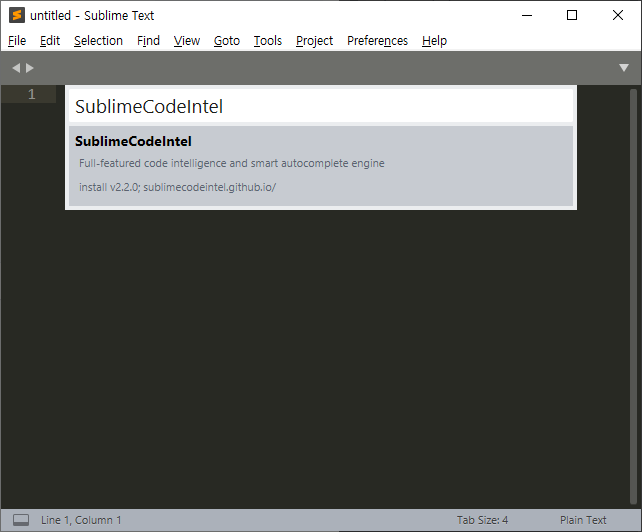Image resolution: width=642 pixels, height=532 pixels.
Task: Open the File menu
Action: point(17,41)
